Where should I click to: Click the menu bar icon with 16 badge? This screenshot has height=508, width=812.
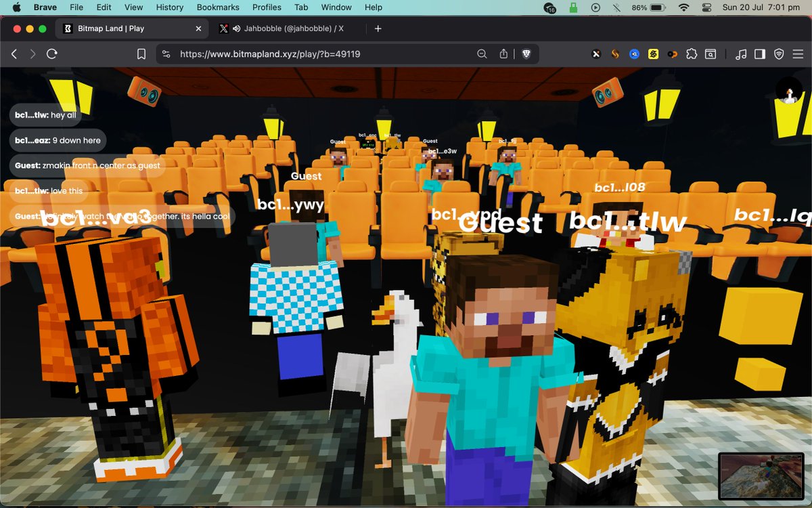point(549,7)
